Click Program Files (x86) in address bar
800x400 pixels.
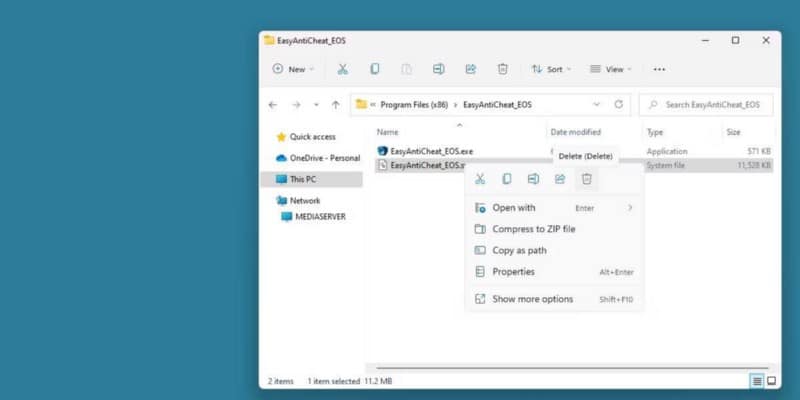click(x=414, y=105)
